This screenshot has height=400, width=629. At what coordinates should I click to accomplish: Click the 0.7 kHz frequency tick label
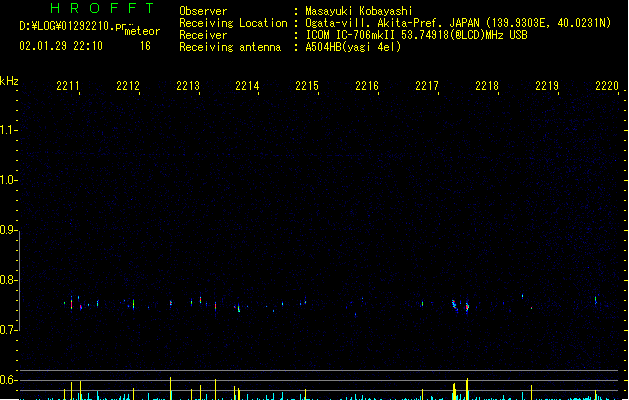pos(7,330)
